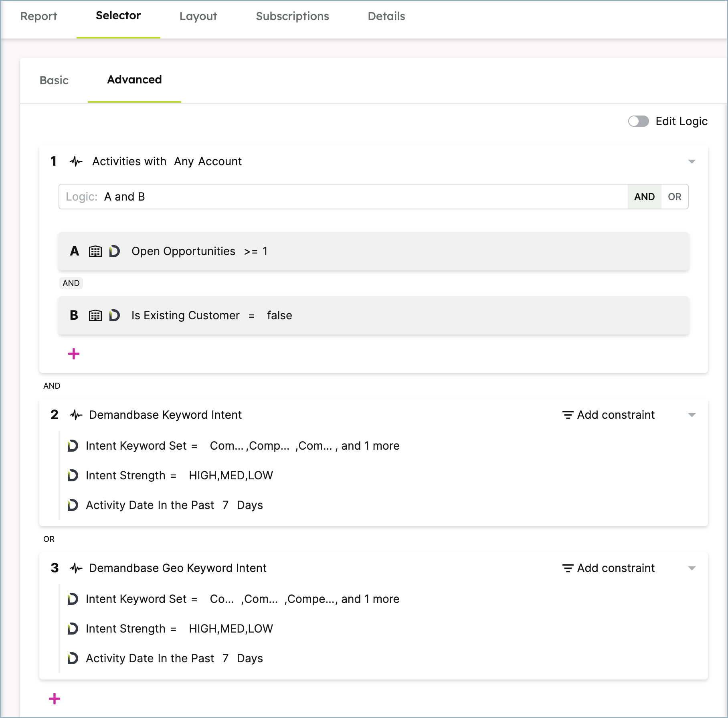Click D icon beside Geo Intent's Intent Keyword Set
Screen dimensions: 728x718
coord(73,599)
